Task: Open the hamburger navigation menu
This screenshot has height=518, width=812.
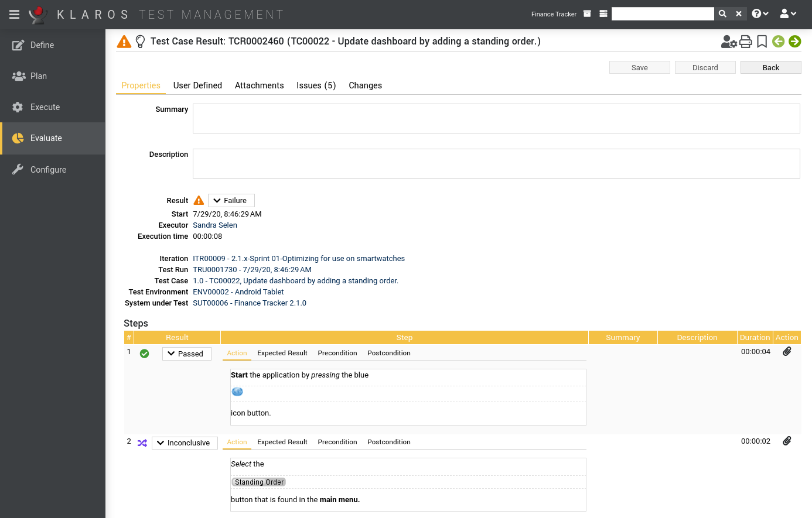Action: tap(14, 14)
